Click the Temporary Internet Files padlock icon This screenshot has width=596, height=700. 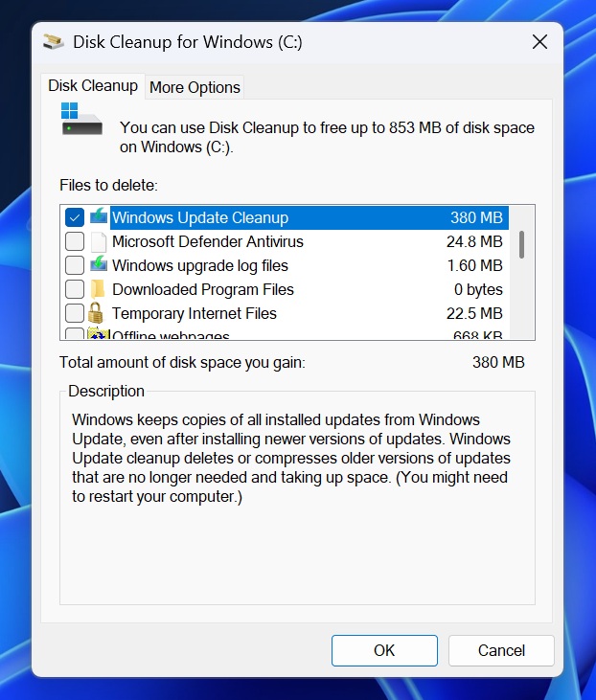(x=96, y=313)
